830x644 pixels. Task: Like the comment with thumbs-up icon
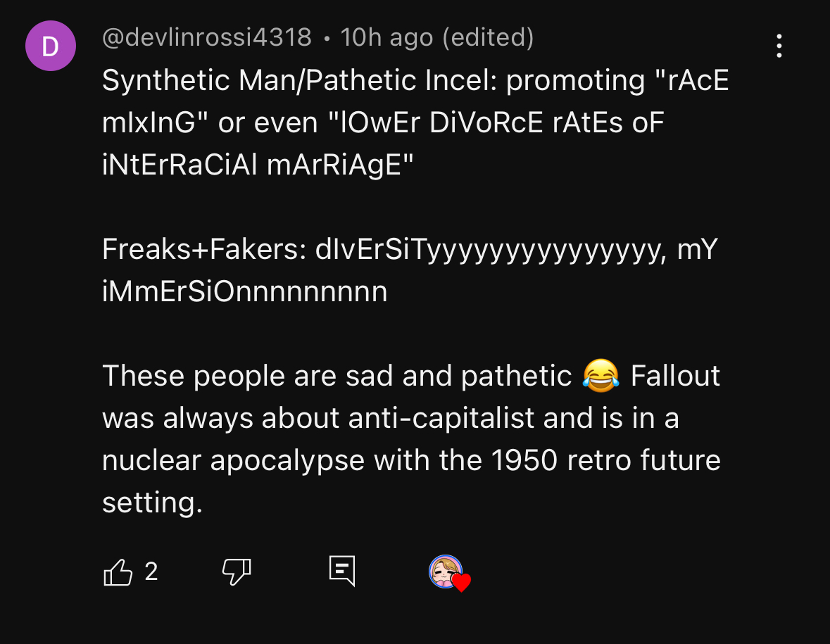[118, 572]
